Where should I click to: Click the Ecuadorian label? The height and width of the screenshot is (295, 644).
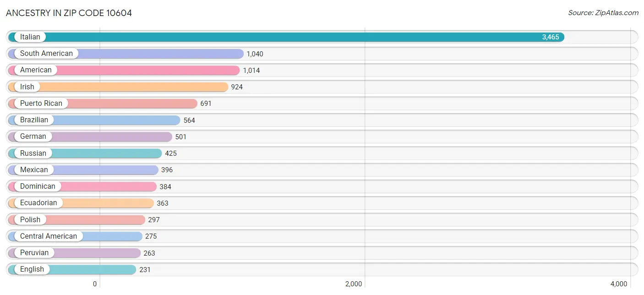coord(38,203)
